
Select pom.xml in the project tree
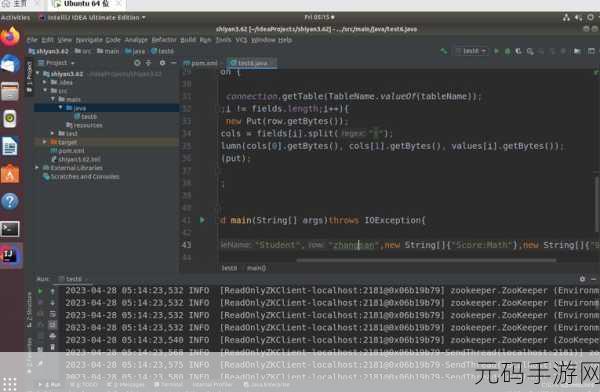[x=68, y=150]
